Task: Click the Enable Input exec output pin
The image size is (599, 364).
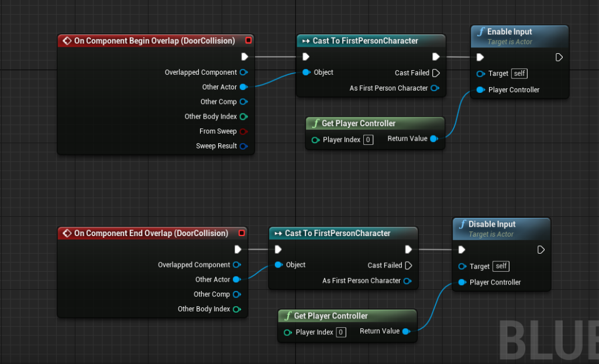Action: [x=559, y=57]
